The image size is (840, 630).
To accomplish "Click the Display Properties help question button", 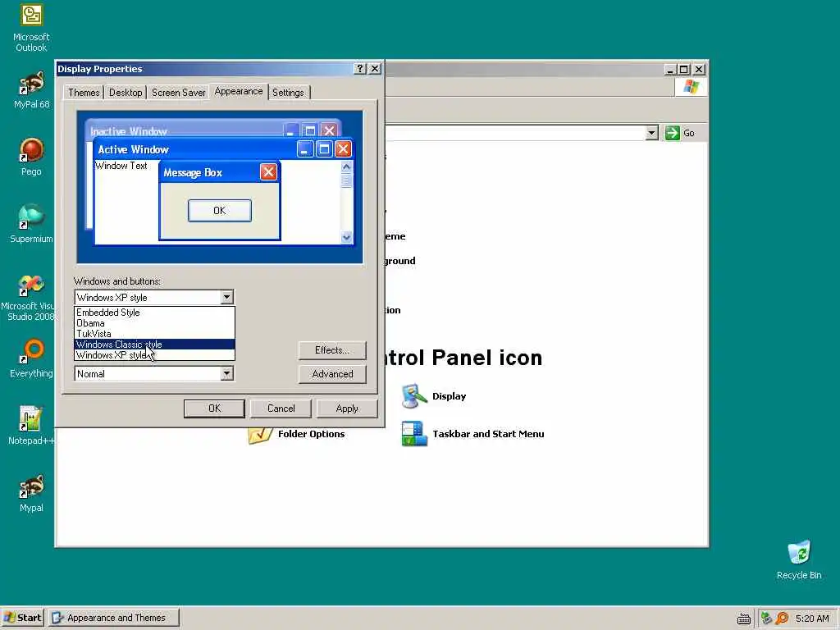I will tap(360, 69).
